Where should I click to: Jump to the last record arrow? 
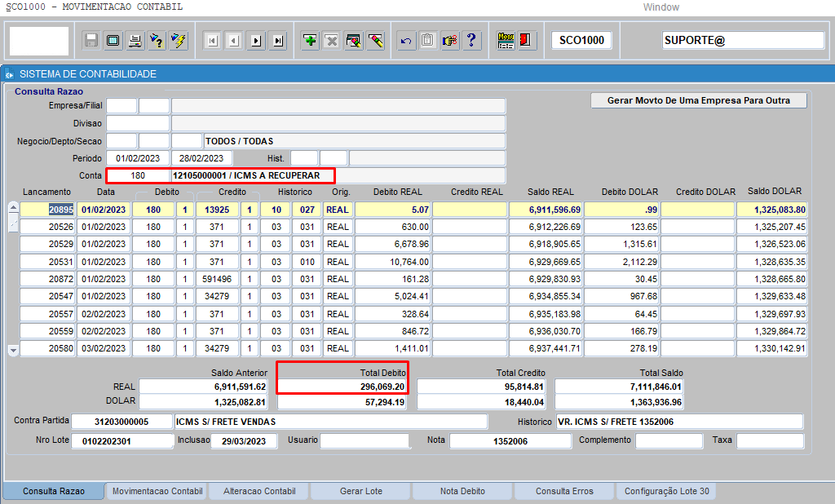pyautogui.click(x=278, y=41)
